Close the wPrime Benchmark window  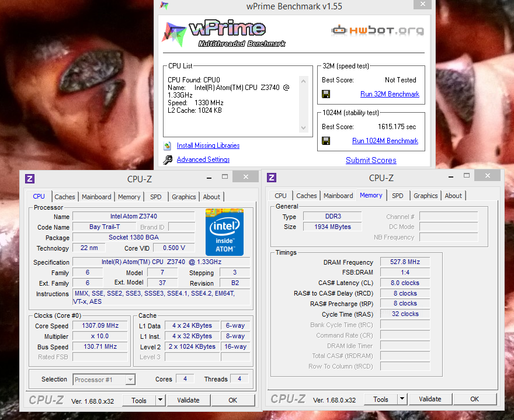tap(423, 4)
